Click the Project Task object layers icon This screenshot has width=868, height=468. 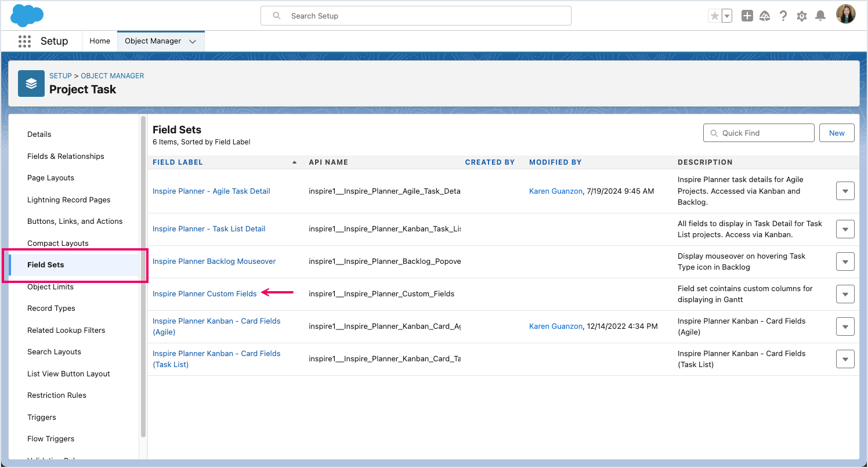click(31, 84)
